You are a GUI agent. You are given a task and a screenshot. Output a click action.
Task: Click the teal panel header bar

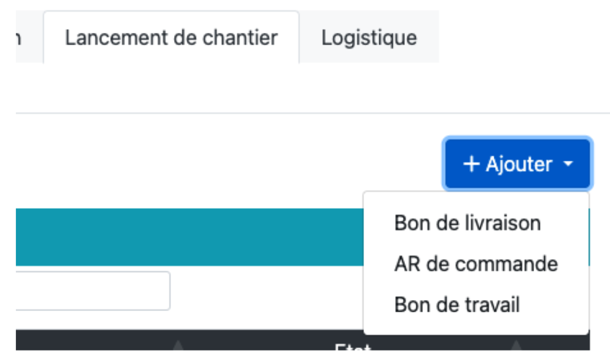[183, 237]
